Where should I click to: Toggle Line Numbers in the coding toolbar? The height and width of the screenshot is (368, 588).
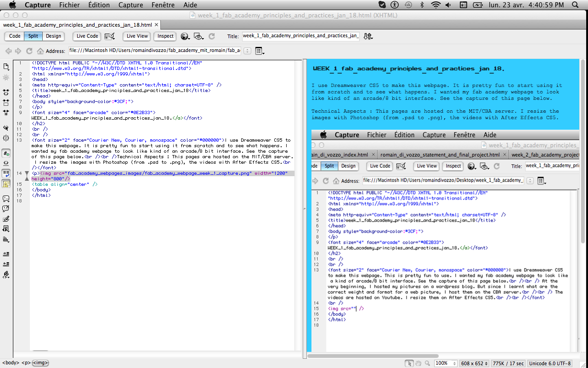(x=6, y=154)
